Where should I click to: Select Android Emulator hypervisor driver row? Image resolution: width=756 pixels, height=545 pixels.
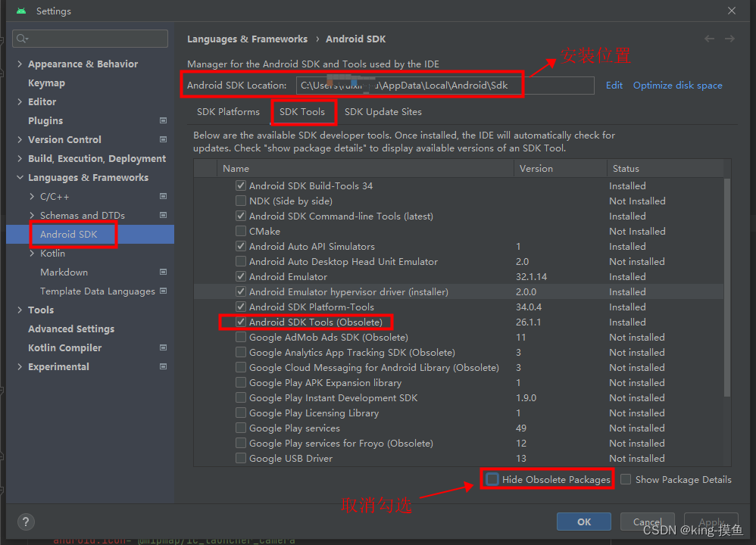458,291
